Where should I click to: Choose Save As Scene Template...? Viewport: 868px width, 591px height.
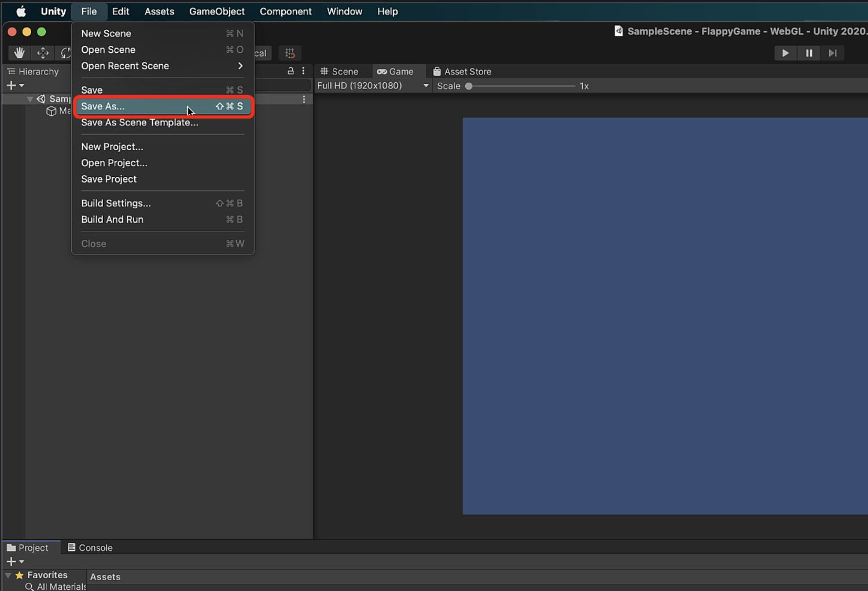163,123
